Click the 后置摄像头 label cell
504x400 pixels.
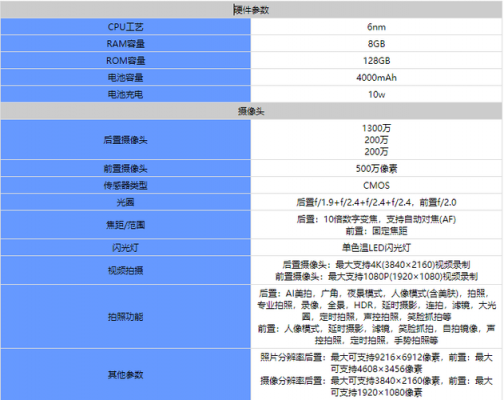point(126,140)
